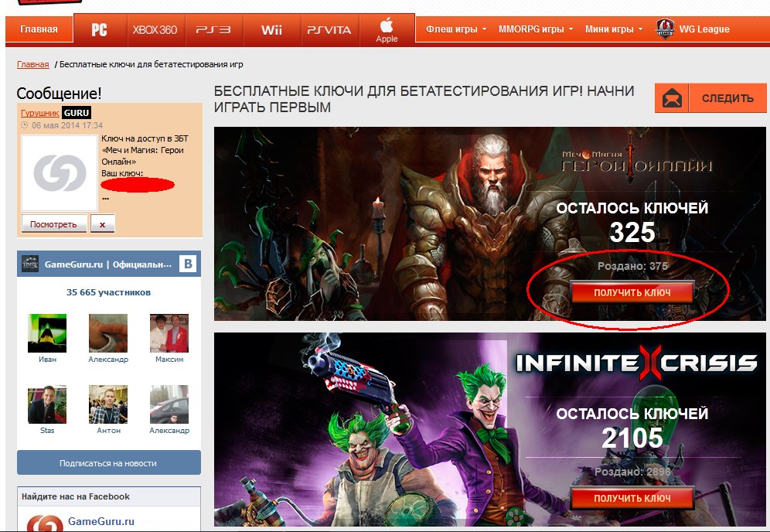Open the Главная navigation tab
Image resolution: width=770 pixels, height=532 pixels.
pyautogui.click(x=39, y=29)
